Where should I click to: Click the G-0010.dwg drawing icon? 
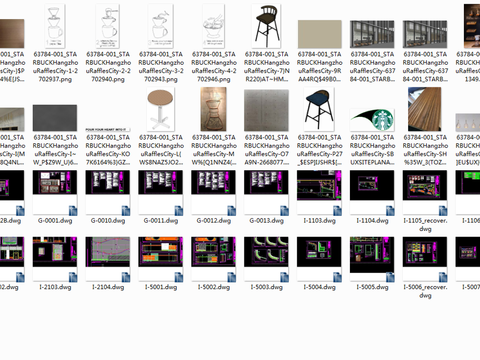108,193
